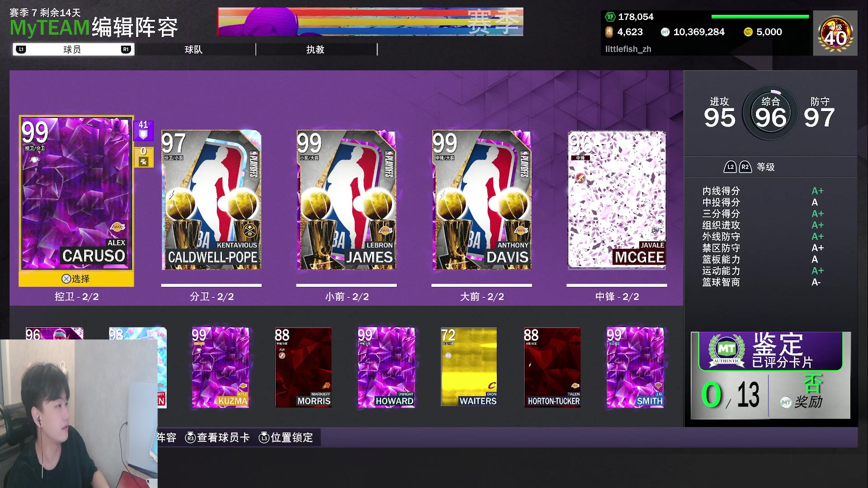Click the 禁区防守 rating row
Viewport: 868px width, 488px height.
[x=763, y=248]
